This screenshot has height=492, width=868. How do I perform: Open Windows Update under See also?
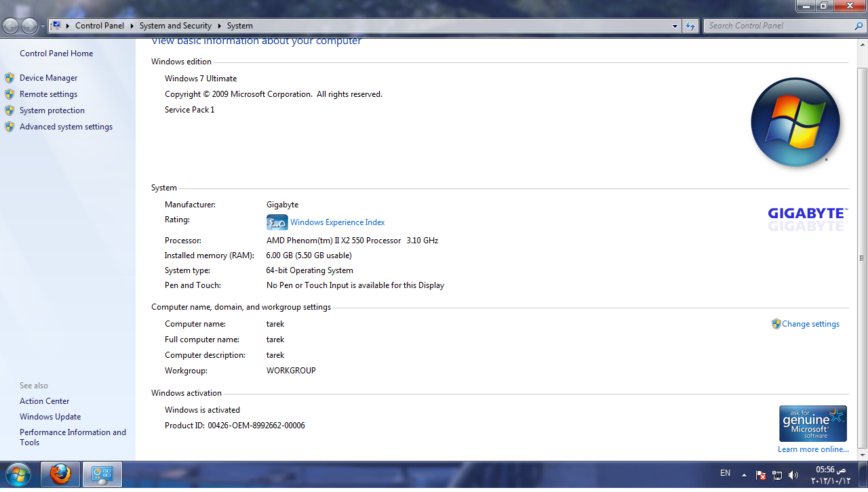(50, 417)
